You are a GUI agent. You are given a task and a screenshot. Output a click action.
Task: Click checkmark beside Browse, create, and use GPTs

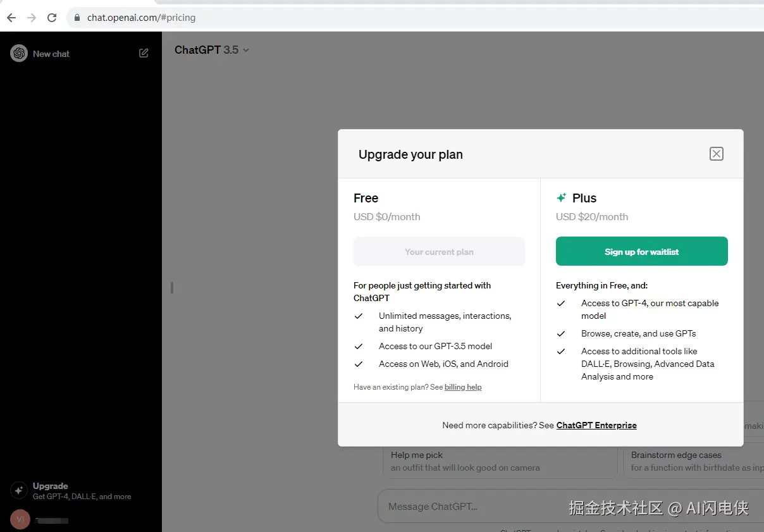[x=561, y=333]
